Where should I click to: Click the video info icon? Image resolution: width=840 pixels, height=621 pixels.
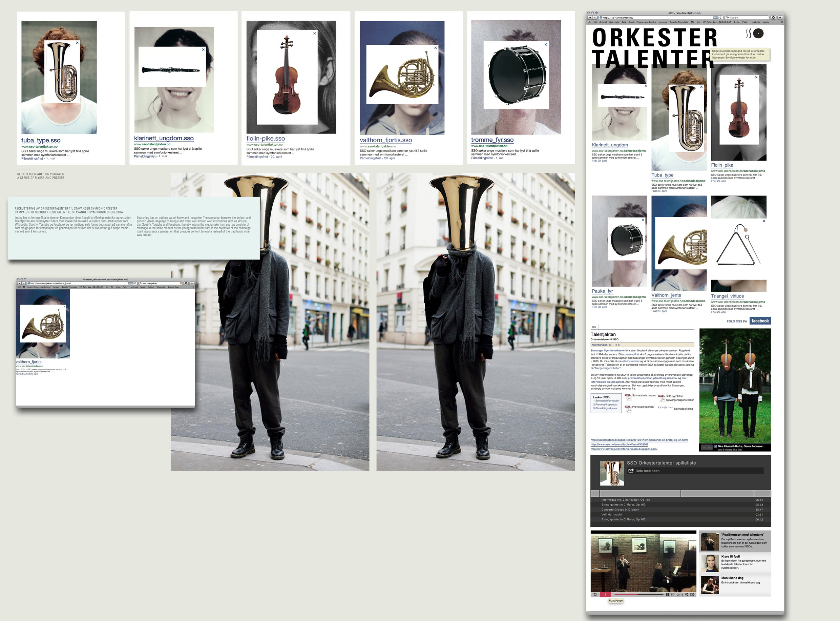(673, 594)
